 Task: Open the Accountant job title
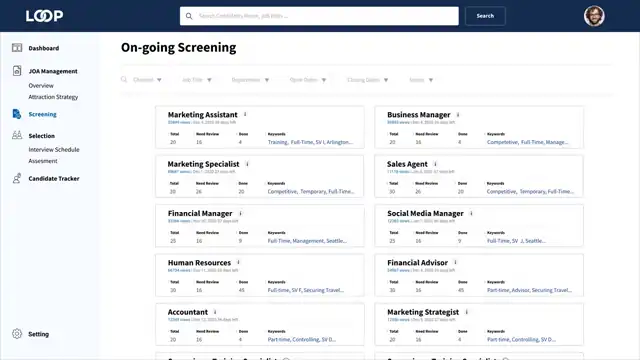(188, 312)
